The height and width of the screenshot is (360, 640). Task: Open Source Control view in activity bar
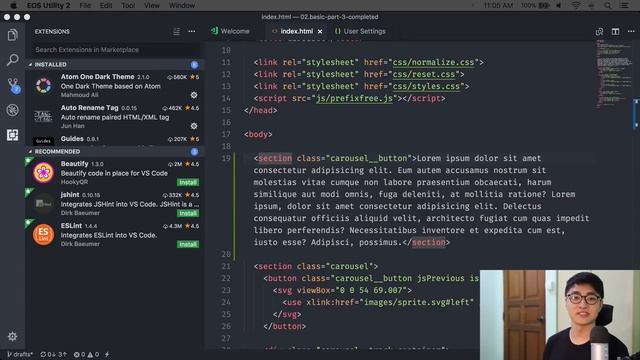pos(13,85)
